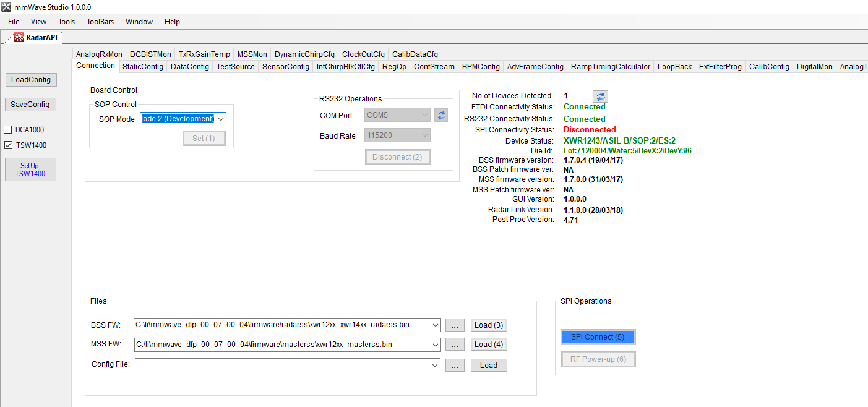This screenshot has width=868, height=407.
Task: Click the RF Power-up (6) button
Action: tap(598, 359)
